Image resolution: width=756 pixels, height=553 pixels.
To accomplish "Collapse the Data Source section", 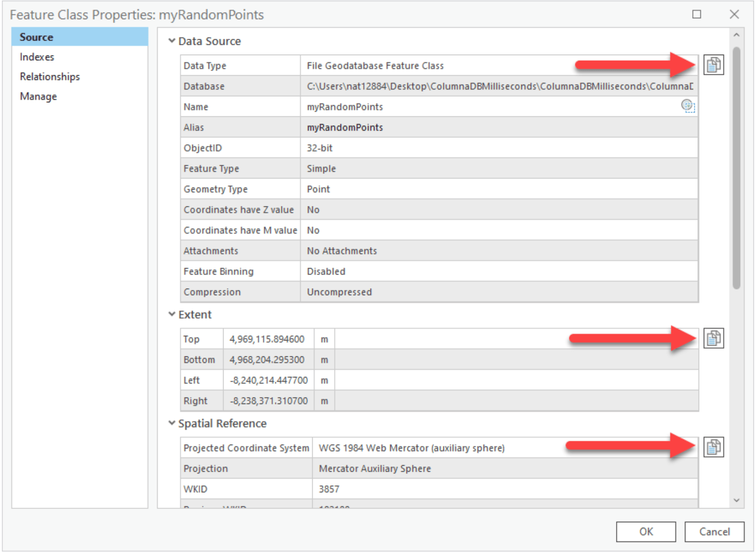I will [x=172, y=41].
